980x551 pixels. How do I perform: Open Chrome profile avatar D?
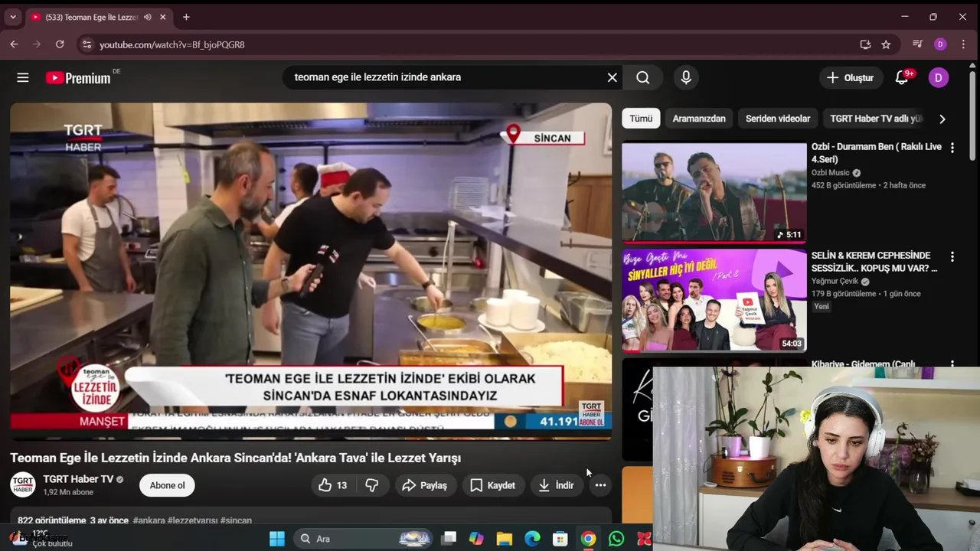940,44
